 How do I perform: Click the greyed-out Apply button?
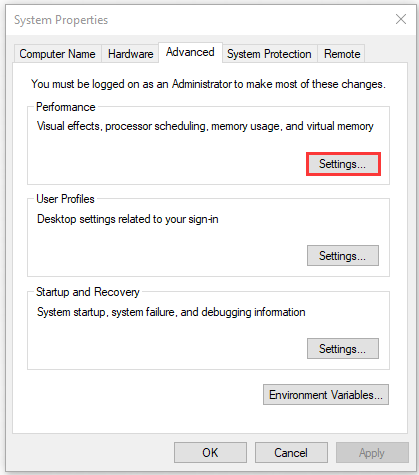click(x=372, y=453)
